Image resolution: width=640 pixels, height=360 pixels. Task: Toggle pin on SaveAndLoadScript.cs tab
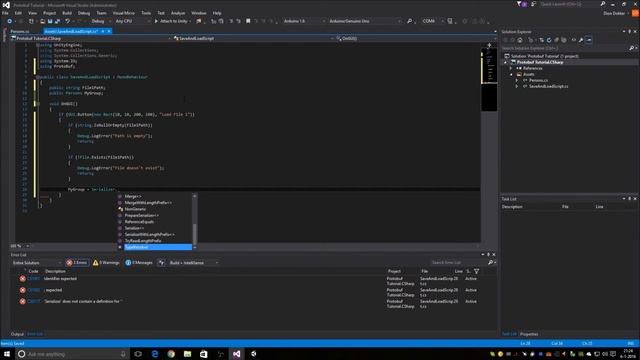click(103, 31)
